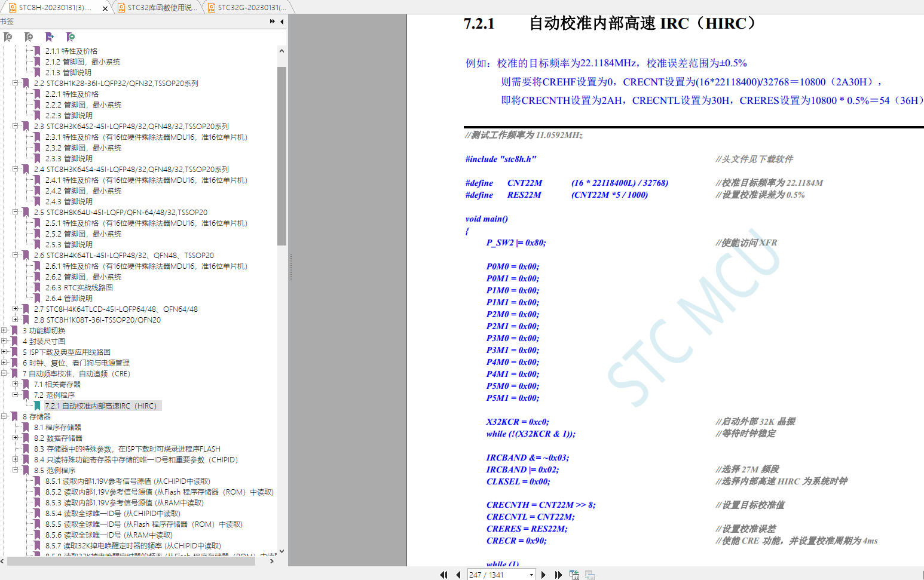Screen dimensions: 924x580
Task: Open bookmark 2.4.2 管脚图，最小系统
Action: click(x=83, y=191)
